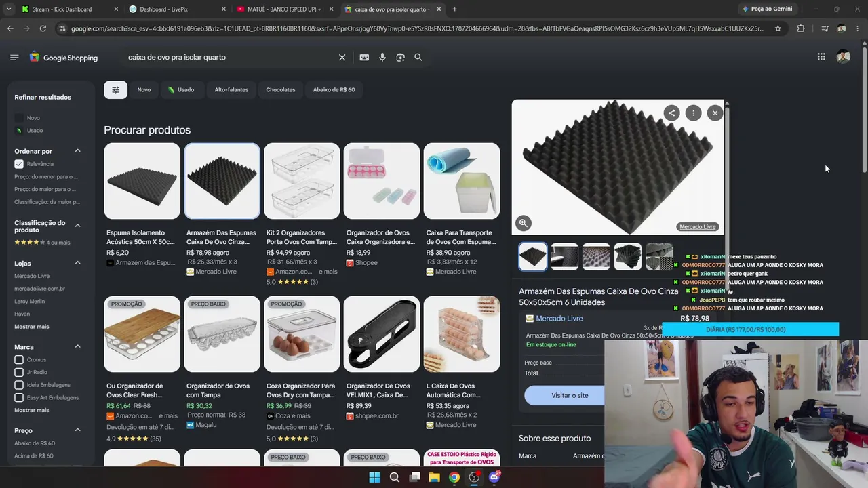The image size is (868, 488).
Task: Open Discord from the taskbar
Action: tap(494, 477)
